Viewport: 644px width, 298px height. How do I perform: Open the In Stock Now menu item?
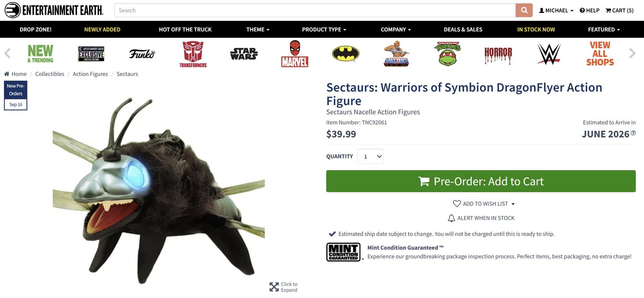tap(536, 29)
